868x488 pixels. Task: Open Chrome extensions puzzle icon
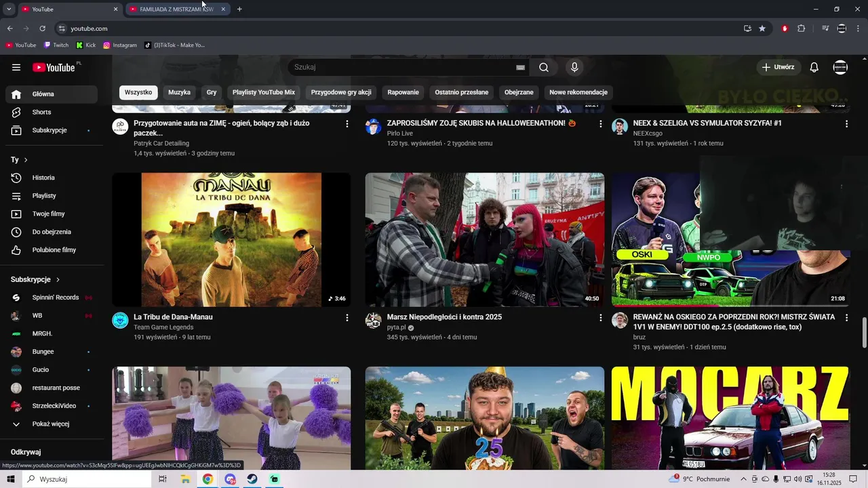pos(801,28)
